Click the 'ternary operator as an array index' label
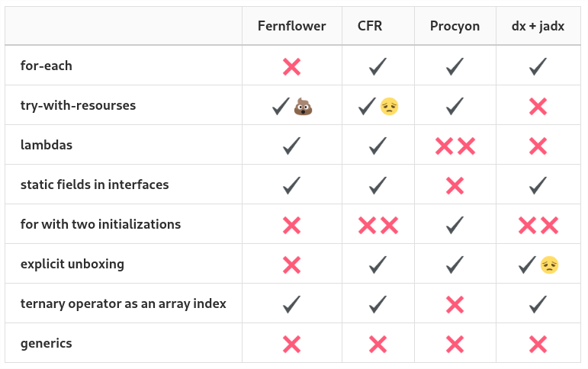The width and height of the screenshot is (588, 369). point(124,303)
